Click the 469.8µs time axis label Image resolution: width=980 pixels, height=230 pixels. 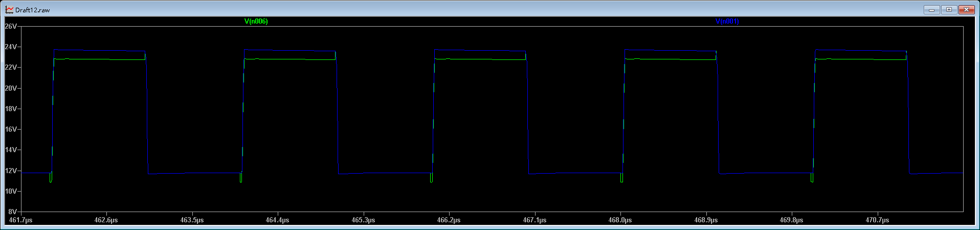pos(792,220)
